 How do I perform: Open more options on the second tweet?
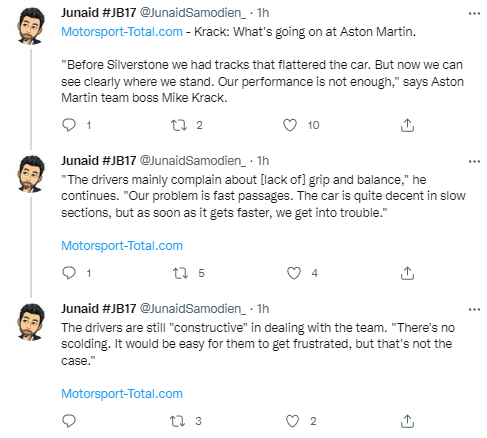[474, 162]
